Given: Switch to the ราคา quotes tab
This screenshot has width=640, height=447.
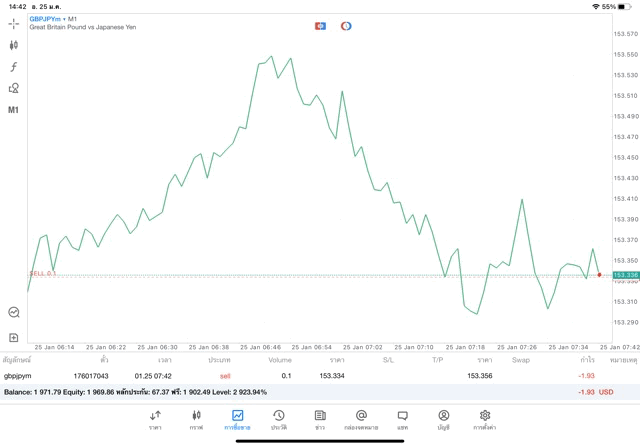Looking at the screenshot, I should pos(156,419).
